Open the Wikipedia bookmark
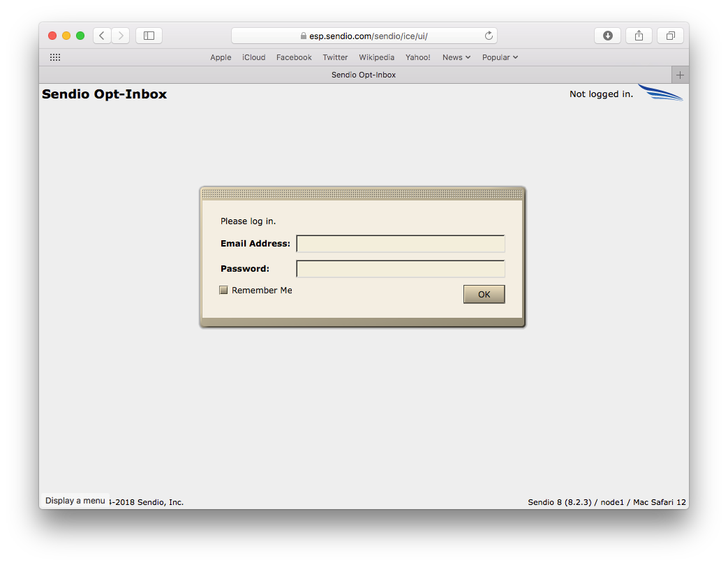Image resolution: width=728 pixels, height=565 pixels. pyautogui.click(x=376, y=57)
